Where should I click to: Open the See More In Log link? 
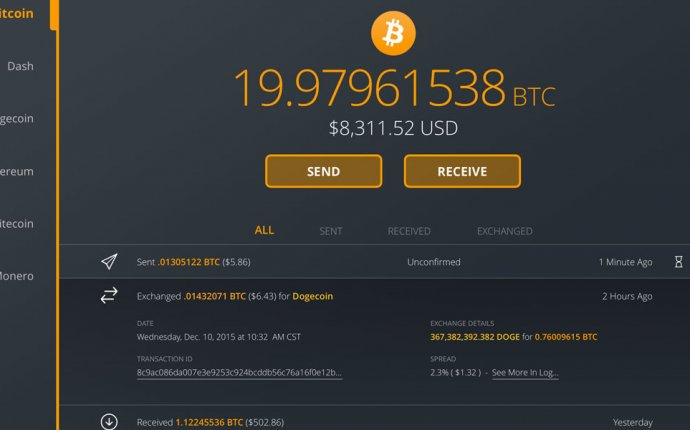(525, 372)
